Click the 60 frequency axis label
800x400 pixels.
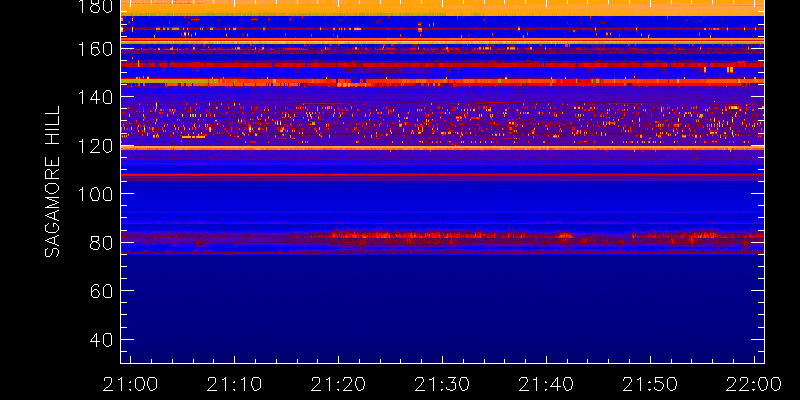pos(101,291)
